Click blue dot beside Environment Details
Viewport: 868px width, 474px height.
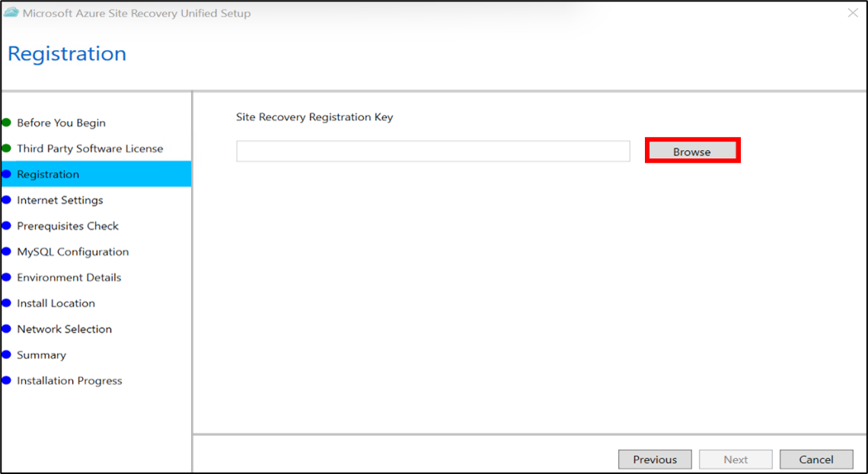[6, 277]
